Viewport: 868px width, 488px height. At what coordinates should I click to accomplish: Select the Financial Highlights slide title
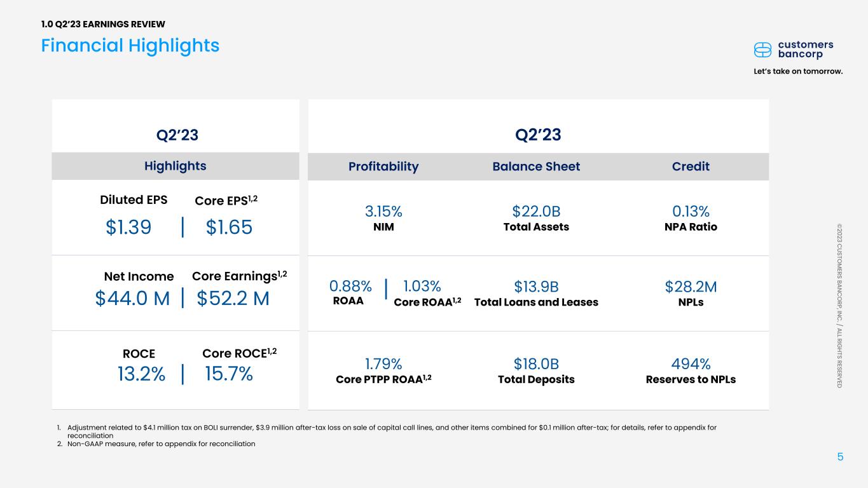point(130,46)
